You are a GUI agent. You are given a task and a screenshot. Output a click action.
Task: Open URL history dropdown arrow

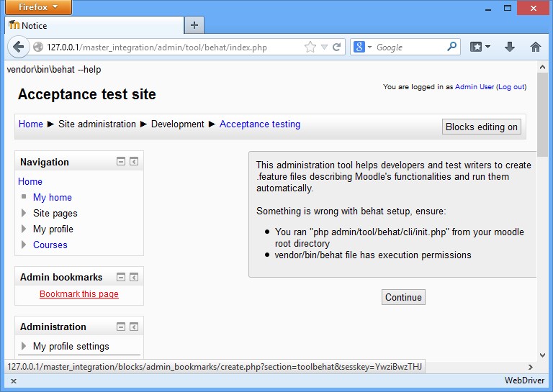324,47
